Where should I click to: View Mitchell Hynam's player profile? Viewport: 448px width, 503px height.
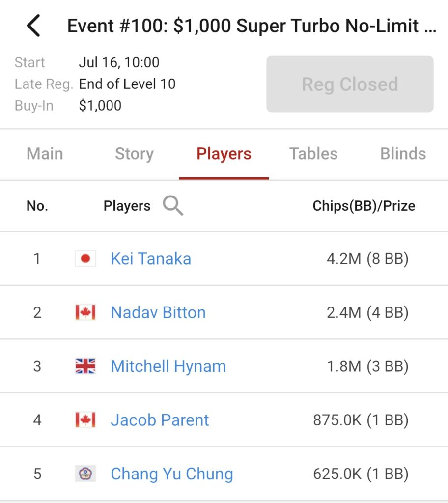click(168, 366)
